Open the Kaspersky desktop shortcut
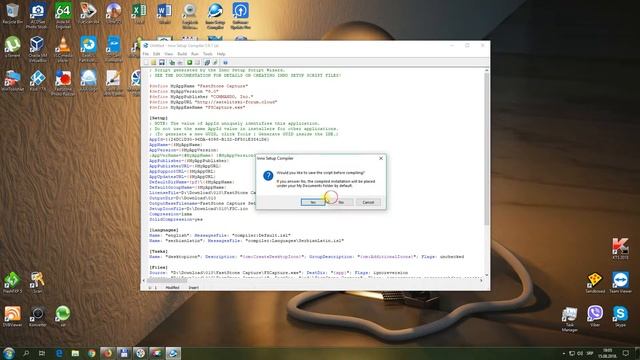640x360 pixels. coord(620,249)
